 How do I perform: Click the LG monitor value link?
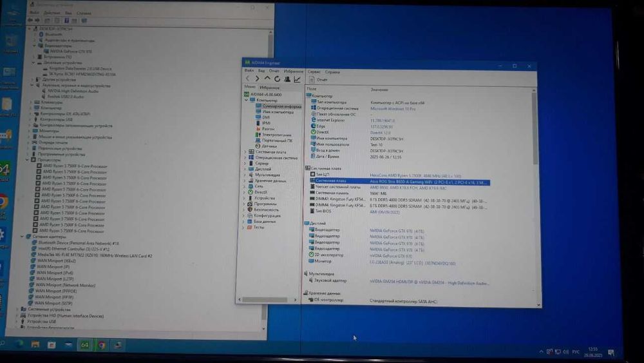click(412, 263)
